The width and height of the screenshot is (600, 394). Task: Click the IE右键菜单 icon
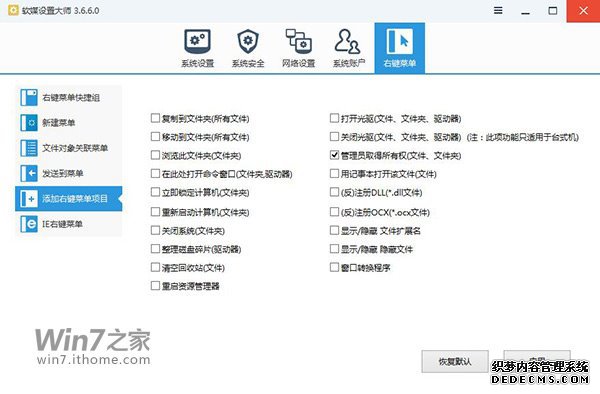coord(29,224)
